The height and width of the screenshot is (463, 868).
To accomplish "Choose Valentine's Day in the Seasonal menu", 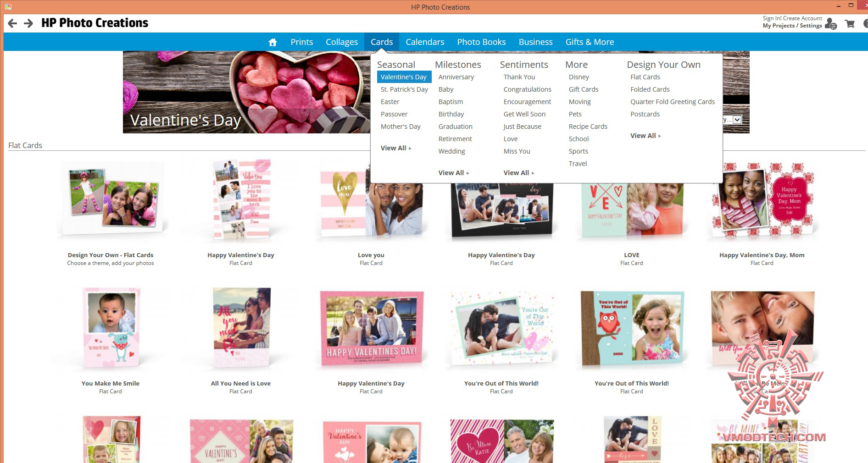I will (404, 77).
